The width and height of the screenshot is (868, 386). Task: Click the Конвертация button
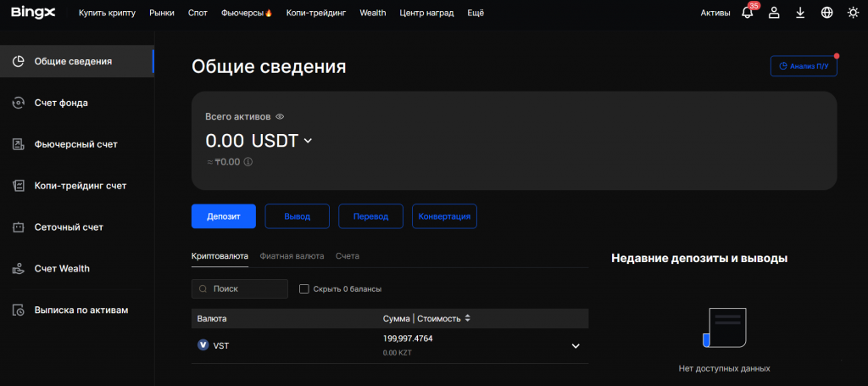point(444,216)
